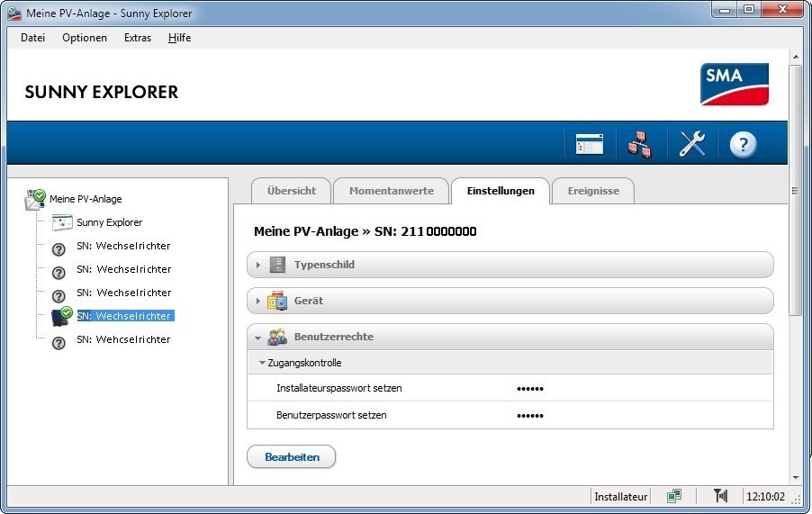The width and height of the screenshot is (812, 514).
Task: Click the SUNNY EXPLORER title text
Action: [102, 92]
